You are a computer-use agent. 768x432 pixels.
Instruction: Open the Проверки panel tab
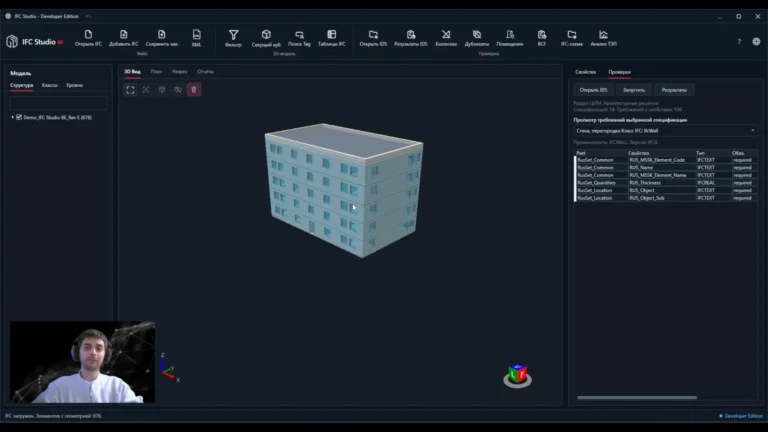click(620, 72)
